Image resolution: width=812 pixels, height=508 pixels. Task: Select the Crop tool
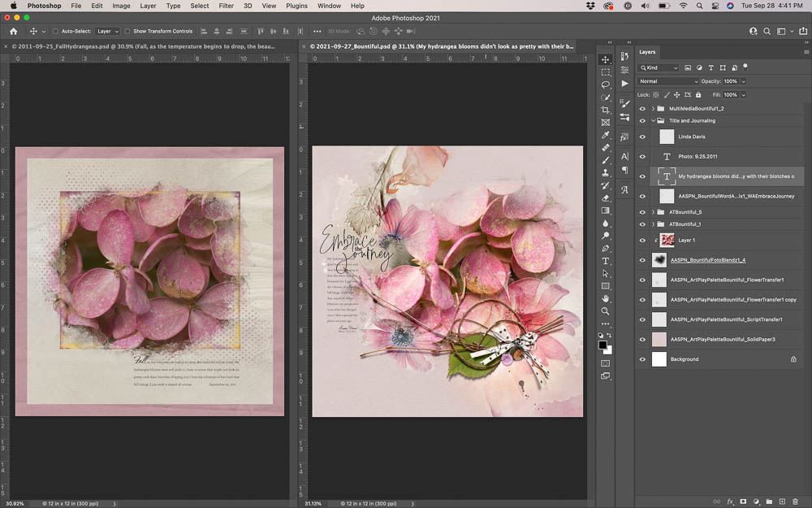pyautogui.click(x=605, y=110)
